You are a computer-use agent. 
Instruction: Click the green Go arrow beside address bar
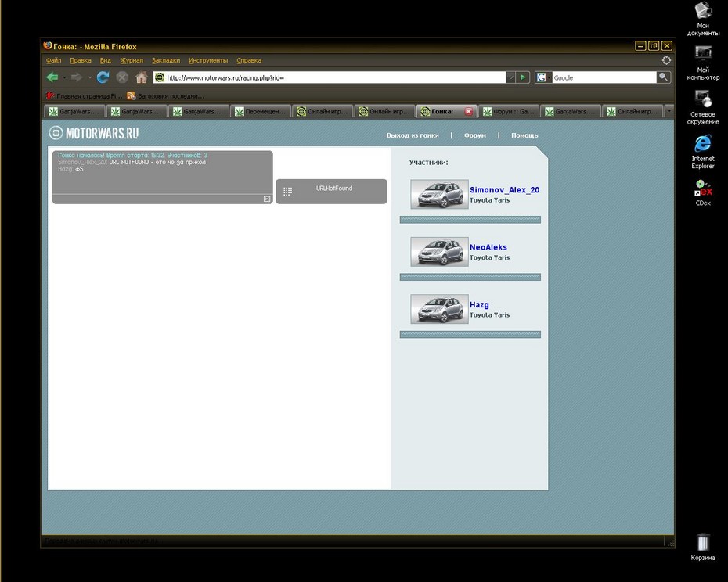(x=523, y=77)
